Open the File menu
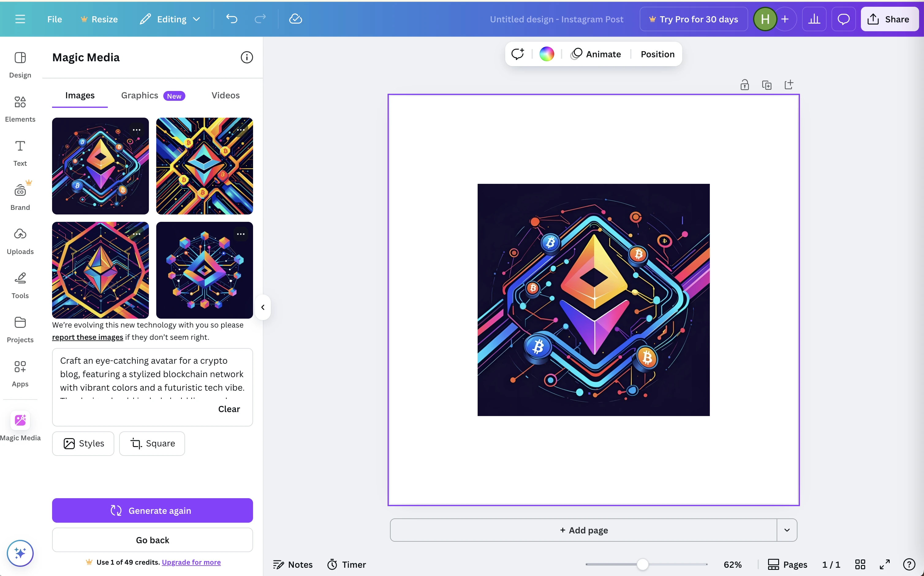924x576 pixels. pos(55,19)
